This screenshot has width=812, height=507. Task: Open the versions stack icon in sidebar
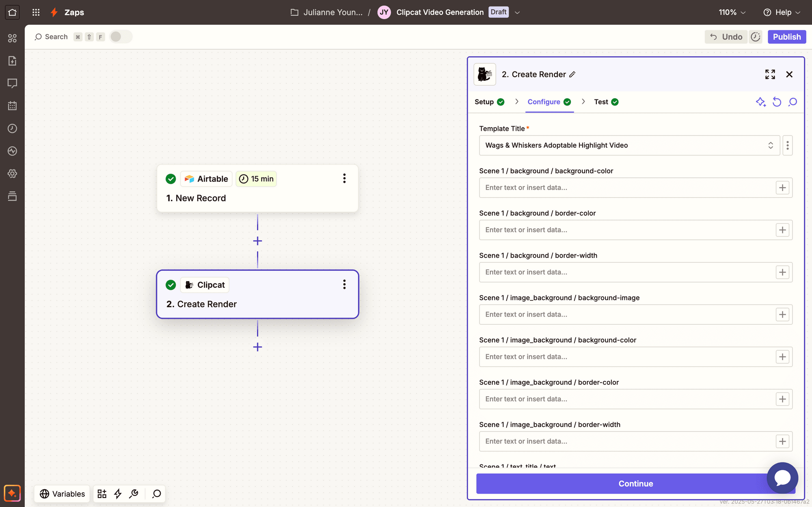point(12,196)
